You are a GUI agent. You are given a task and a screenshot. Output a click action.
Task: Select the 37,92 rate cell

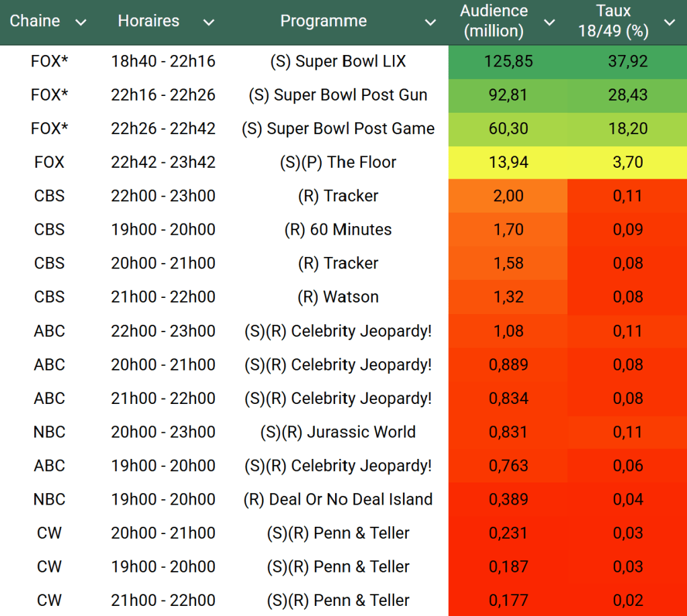tap(627, 62)
